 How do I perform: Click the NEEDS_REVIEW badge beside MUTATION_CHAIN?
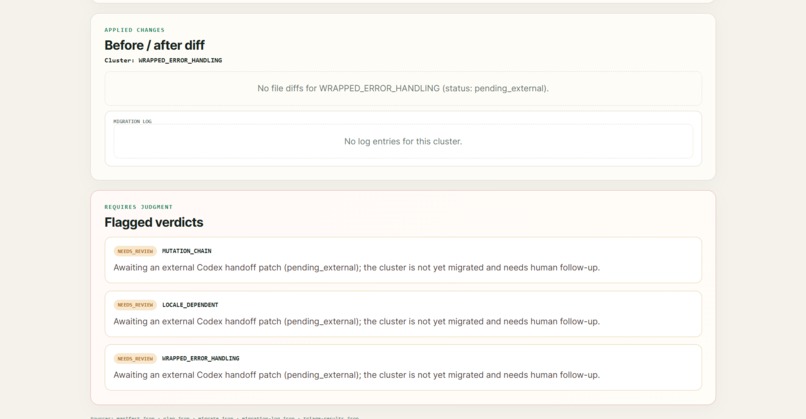point(135,251)
